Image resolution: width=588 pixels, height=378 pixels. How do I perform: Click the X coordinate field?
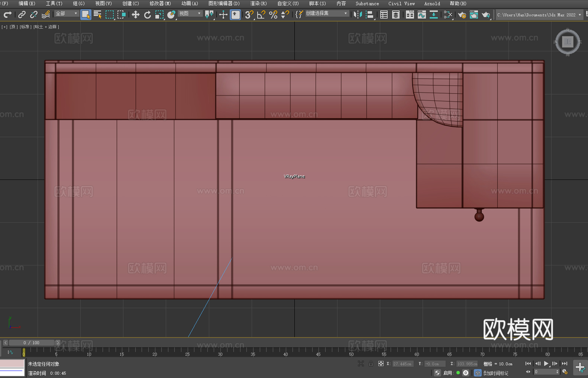(x=403, y=364)
